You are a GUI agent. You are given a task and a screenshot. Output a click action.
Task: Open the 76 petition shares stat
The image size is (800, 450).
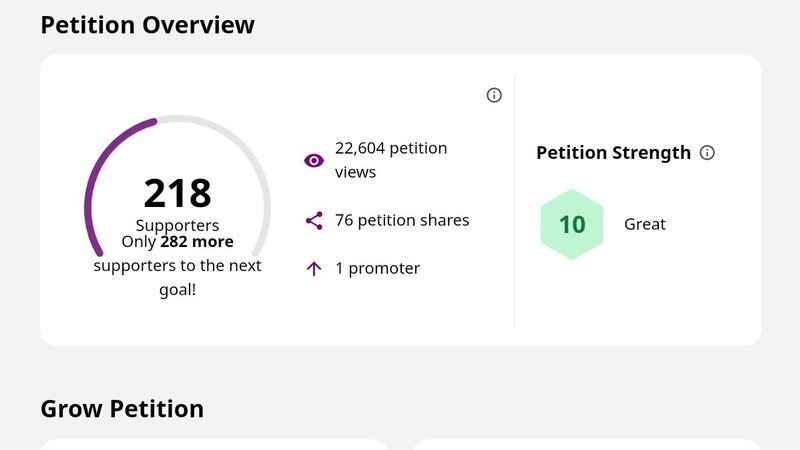(x=402, y=220)
